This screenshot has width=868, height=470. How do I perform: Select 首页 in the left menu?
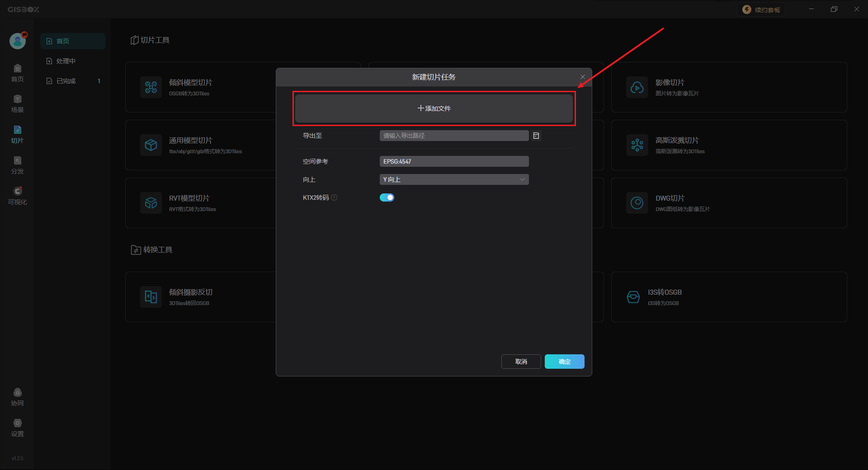coord(73,41)
